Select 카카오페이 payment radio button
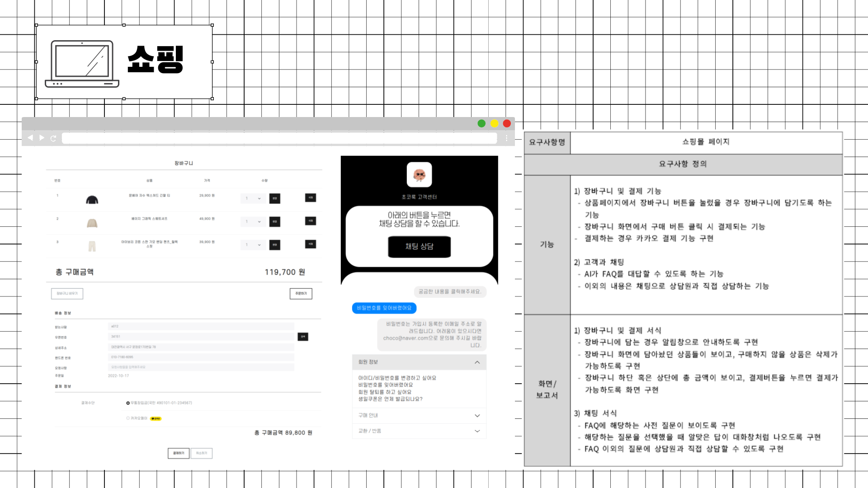 coord(128,418)
